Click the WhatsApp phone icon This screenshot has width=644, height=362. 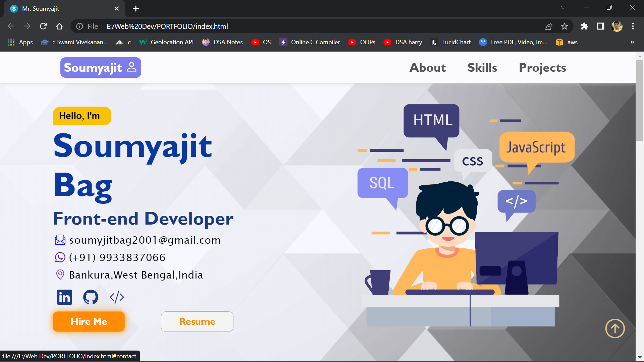[60, 257]
